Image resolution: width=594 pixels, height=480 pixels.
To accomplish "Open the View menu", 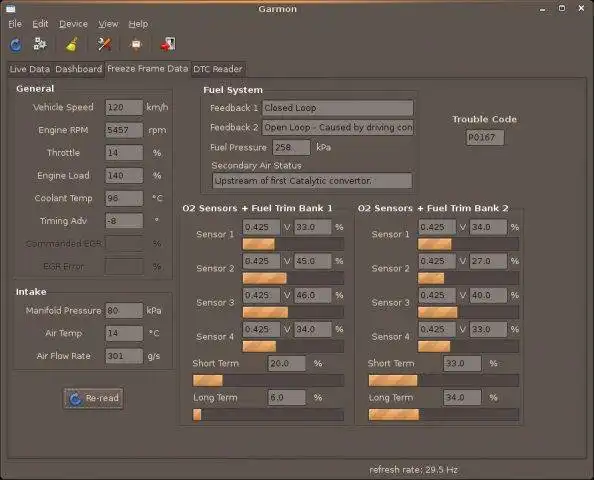I will pyautogui.click(x=108, y=24).
